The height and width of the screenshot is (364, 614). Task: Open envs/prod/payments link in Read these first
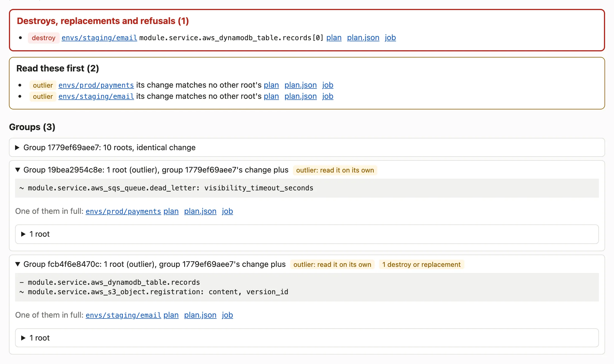tap(96, 85)
